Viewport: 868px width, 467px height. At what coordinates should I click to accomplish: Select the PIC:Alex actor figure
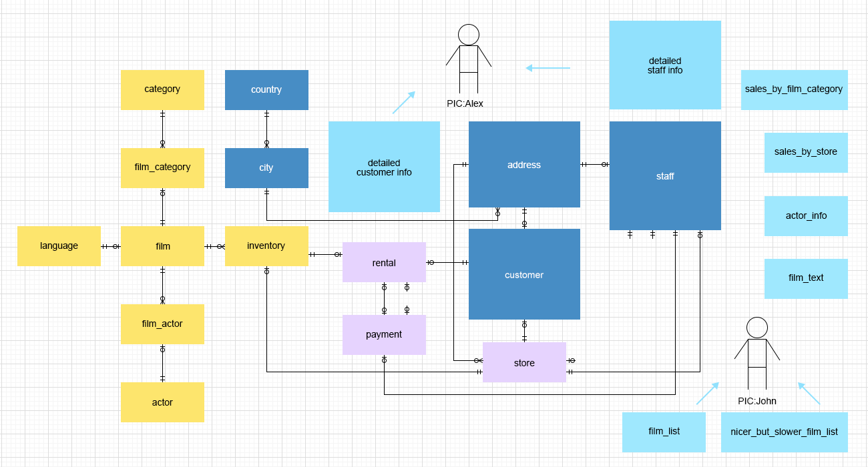pos(469,60)
